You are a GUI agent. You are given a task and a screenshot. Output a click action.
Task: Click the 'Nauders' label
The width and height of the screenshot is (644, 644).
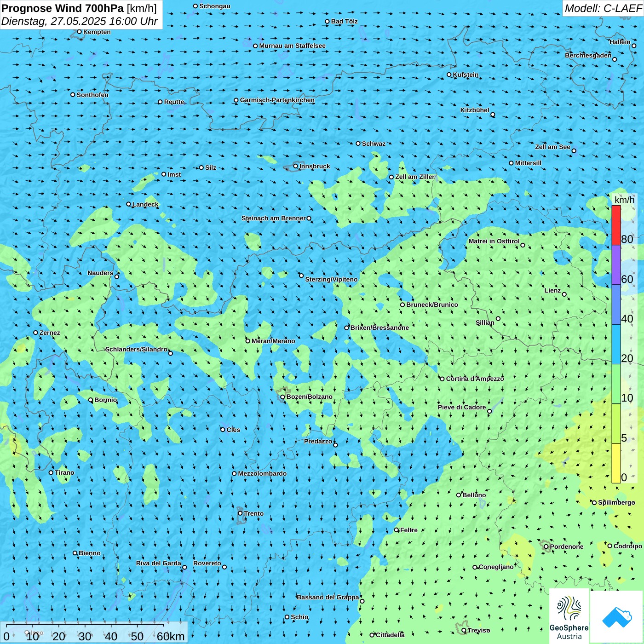pyautogui.click(x=100, y=273)
